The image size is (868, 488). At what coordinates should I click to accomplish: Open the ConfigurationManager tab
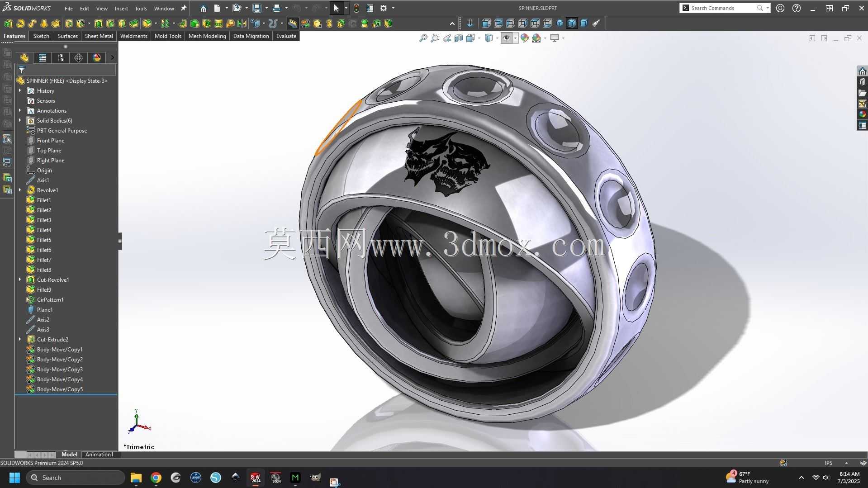[x=61, y=58]
